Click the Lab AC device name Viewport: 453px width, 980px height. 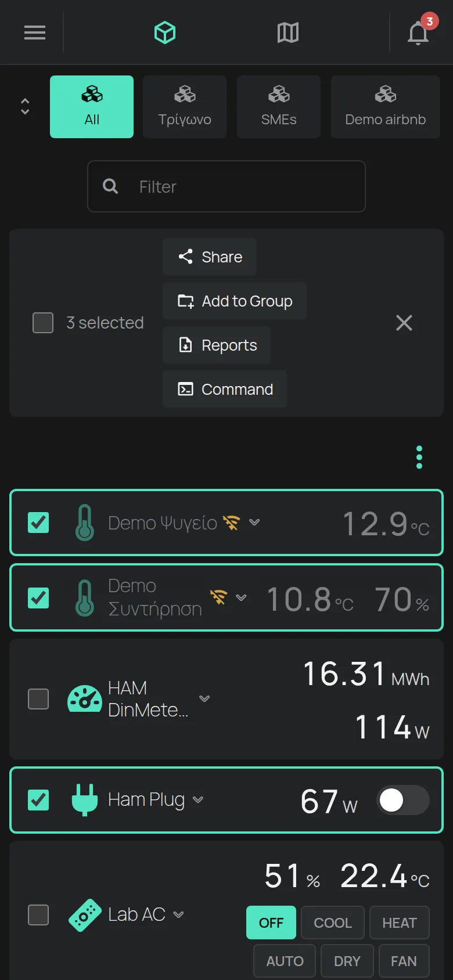click(x=136, y=914)
